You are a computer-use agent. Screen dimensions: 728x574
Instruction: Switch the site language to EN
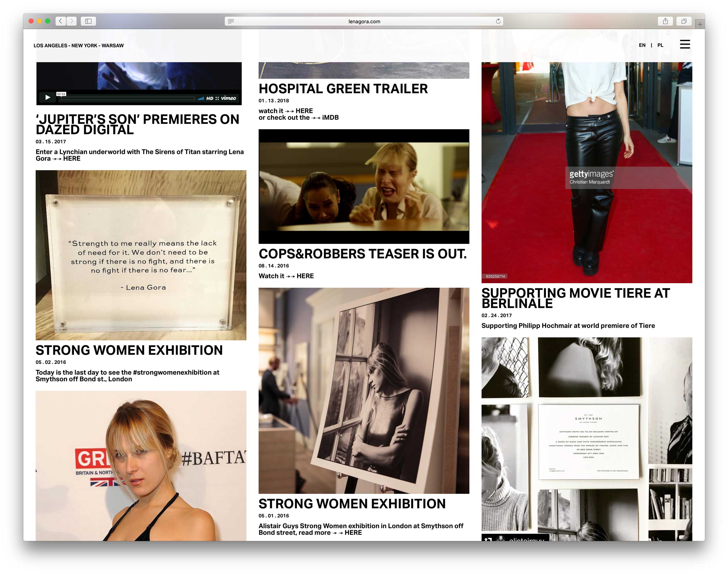coord(642,45)
